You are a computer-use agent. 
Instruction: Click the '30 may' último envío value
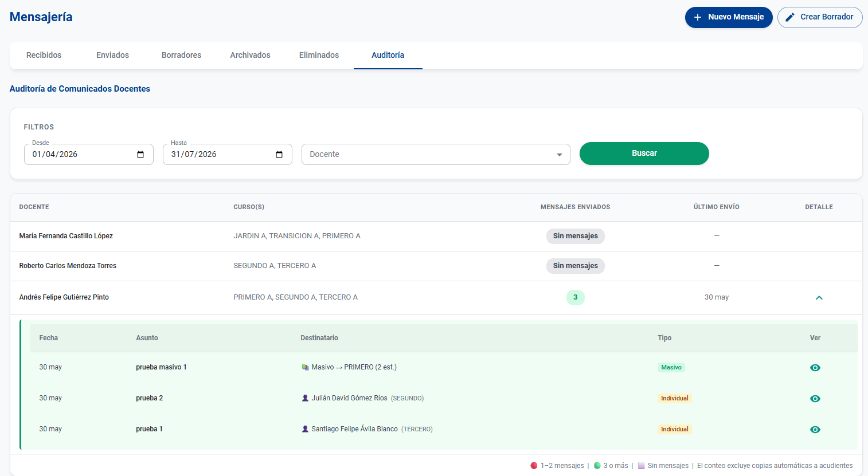[716, 297]
